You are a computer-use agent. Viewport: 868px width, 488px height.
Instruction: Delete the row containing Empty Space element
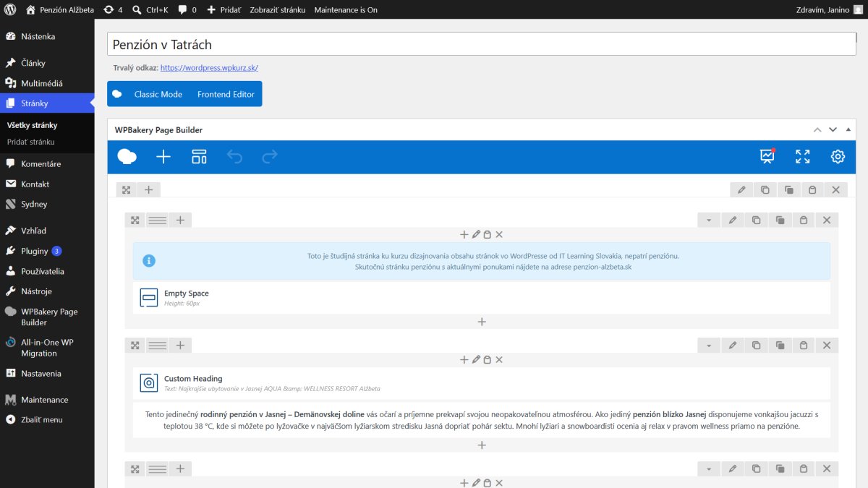[827, 221]
